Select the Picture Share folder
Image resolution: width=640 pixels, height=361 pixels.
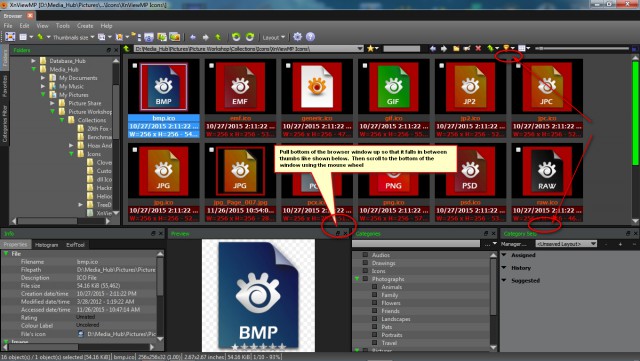point(84,103)
